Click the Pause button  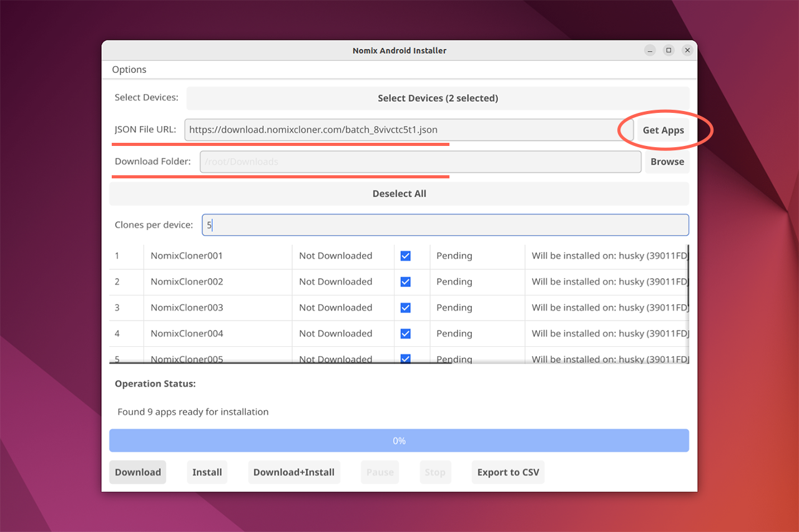pos(380,472)
